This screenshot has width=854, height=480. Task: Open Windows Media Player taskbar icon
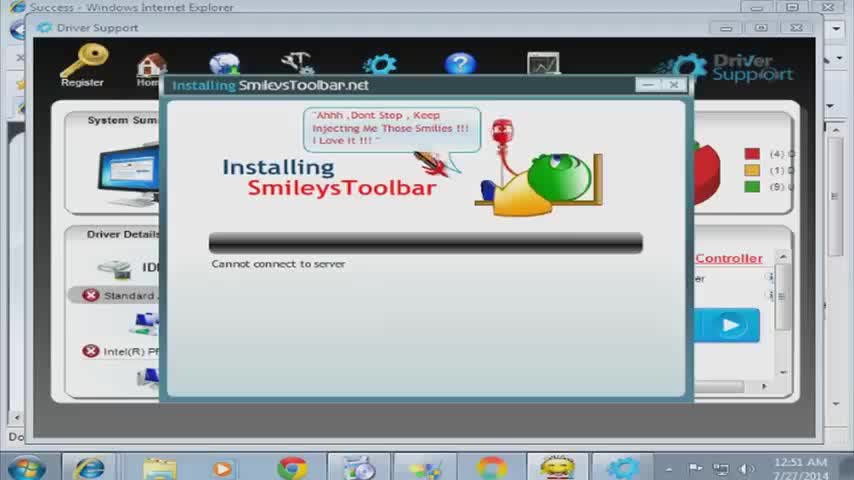222,469
